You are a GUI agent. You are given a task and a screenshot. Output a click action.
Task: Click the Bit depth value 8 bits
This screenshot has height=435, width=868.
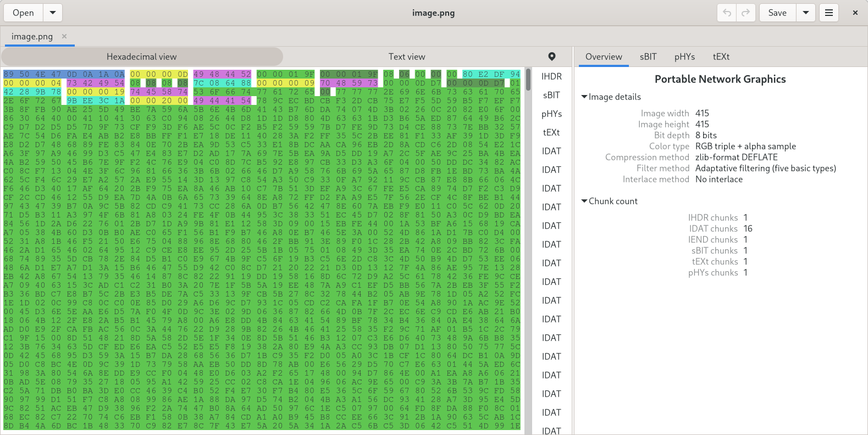coord(706,135)
